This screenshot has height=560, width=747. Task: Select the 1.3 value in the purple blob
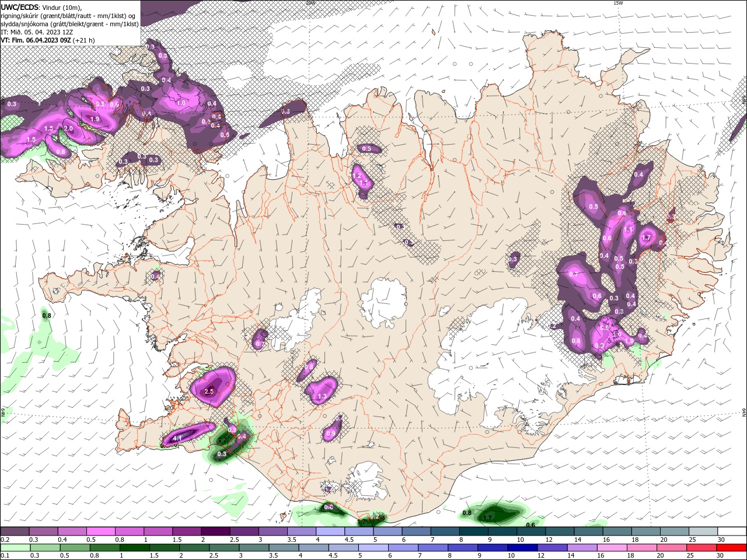coord(322,396)
